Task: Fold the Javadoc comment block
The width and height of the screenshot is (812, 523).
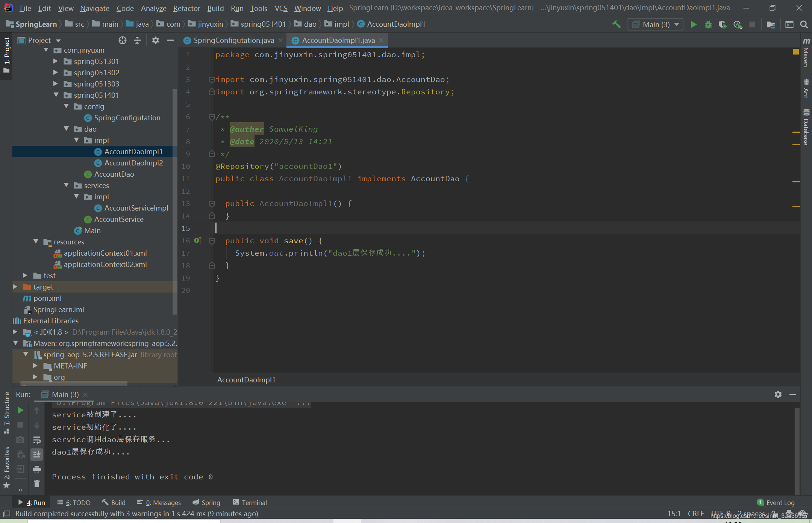Action: [x=212, y=117]
